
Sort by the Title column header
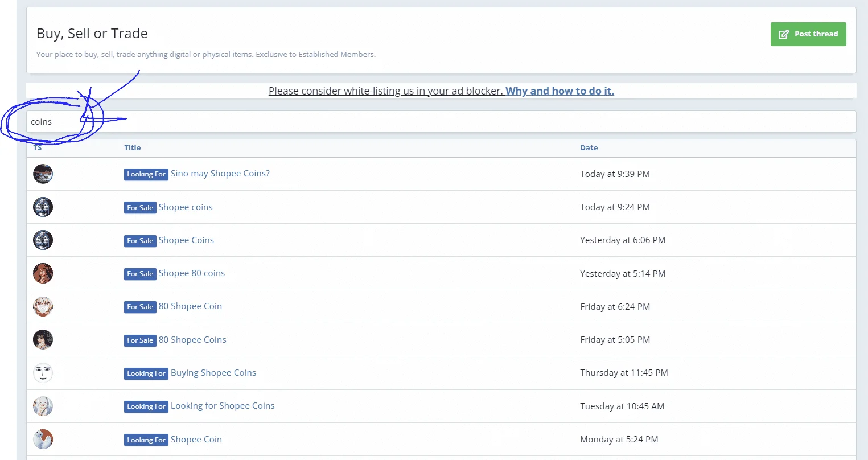[x=133, y=147]
